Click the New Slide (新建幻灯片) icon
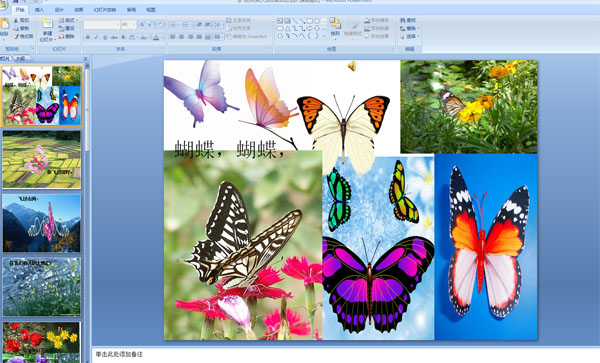The height and width of the screenshot is (363, 600). click(47, 24)
